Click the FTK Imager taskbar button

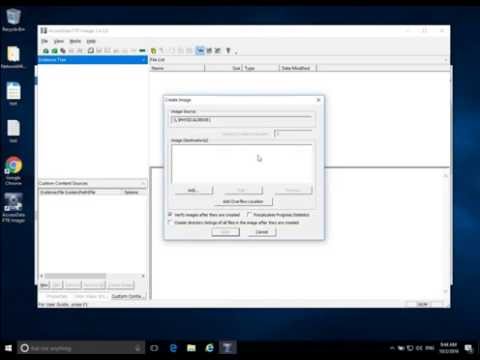[x=228, y=348]
